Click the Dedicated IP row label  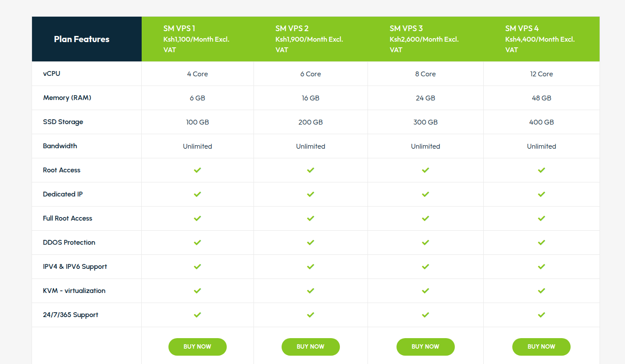pos(63,194)
